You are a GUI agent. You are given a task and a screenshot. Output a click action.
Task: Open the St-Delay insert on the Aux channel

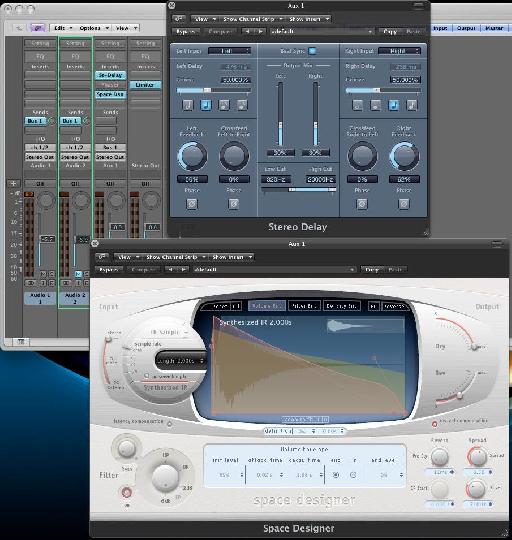pyautogui.click(x=110, y=75)
